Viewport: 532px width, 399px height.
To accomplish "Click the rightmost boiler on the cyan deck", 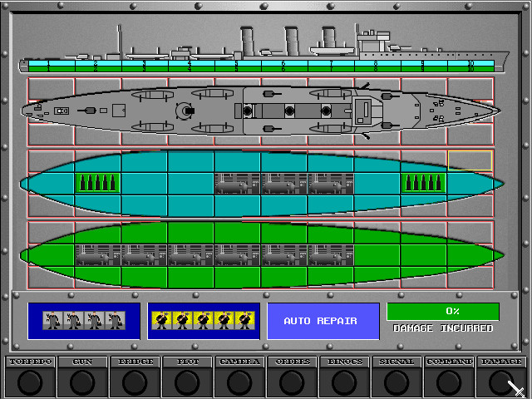I will pyautogui.click(x=331, y=183).
